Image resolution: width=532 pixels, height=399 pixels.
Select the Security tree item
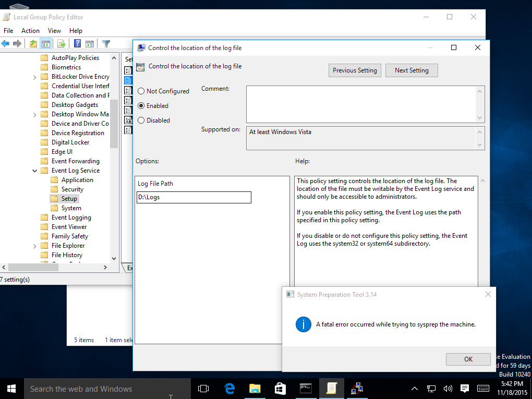click(x=72, y=189)
